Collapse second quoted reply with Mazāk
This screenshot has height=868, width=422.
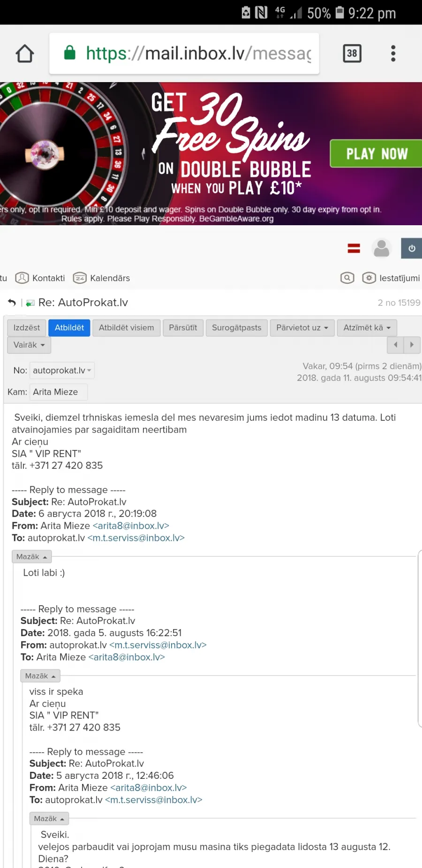point(40,676)
